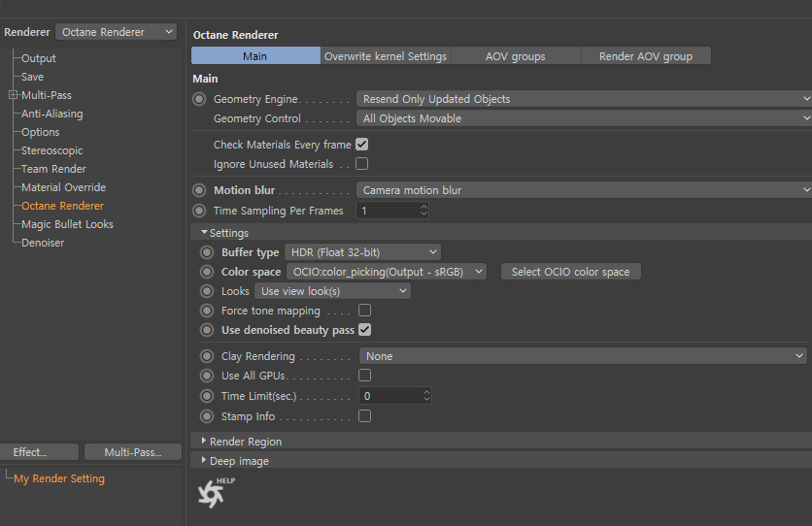The width and height of the screenshot is (812, 526).
Task: Expand the Render Region section
Action: coord(204,441)
